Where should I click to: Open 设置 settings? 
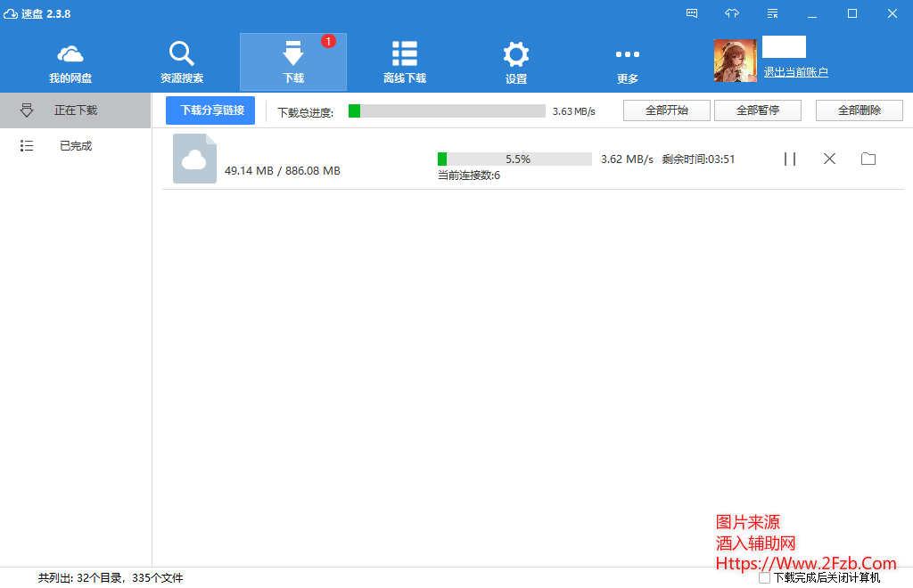pos(516,60)
